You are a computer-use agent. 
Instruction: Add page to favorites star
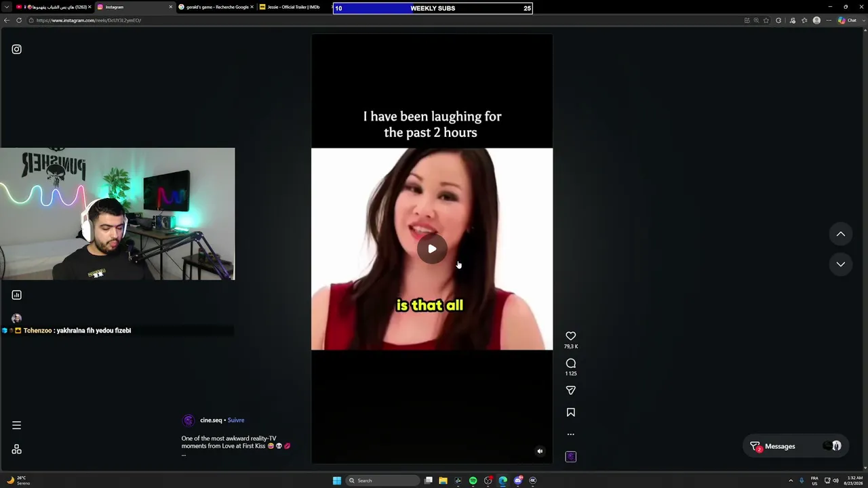tap(766, 20)
